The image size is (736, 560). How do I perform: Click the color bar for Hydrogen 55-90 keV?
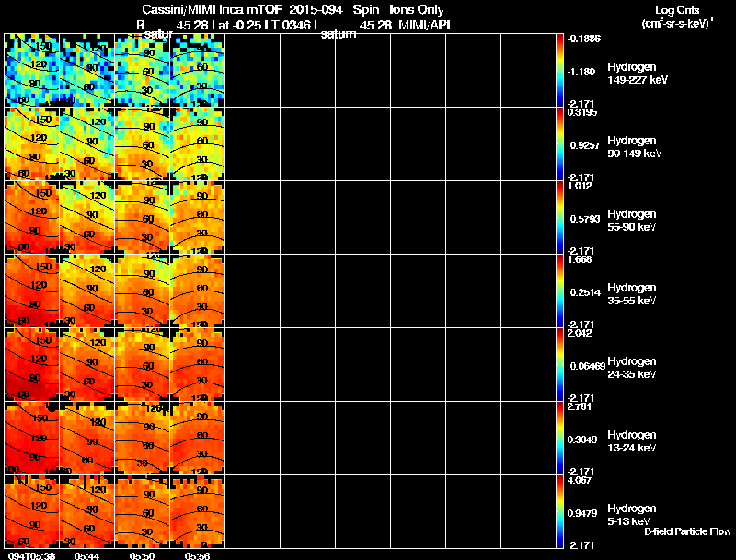click(559, 218)
